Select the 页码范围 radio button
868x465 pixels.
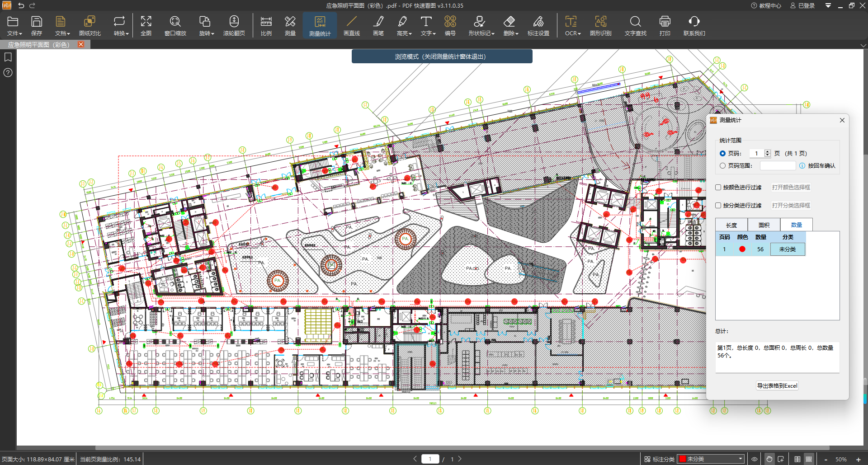click(x=722, y=166)
